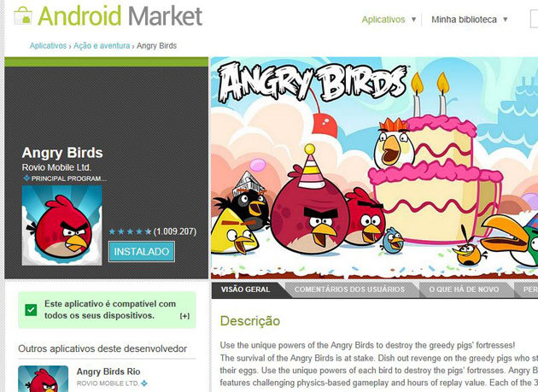Click the green compatibility checkmark
The image size is (538, 392).
31,310
